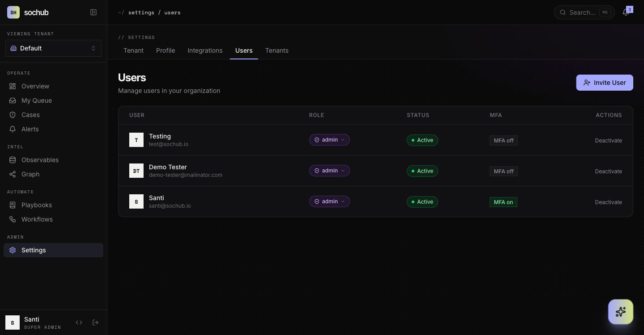This screenshot has width=644, height=335.
Task: Click the Observables database icon
Action: point(13,160)
